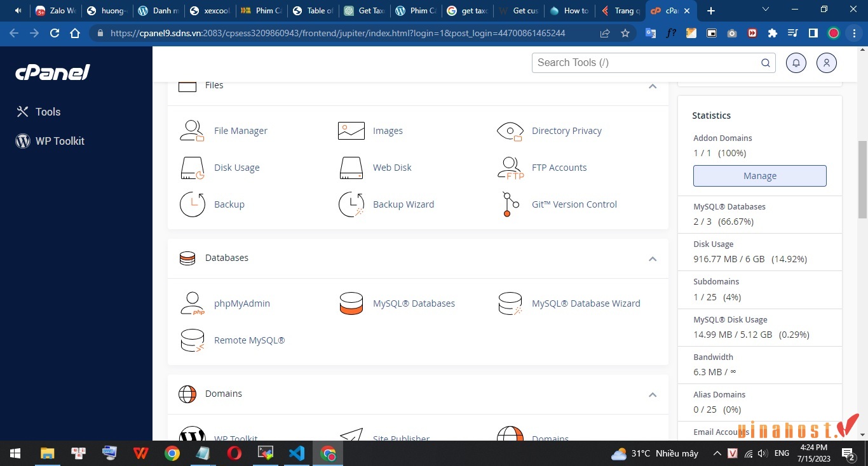Screen dimensions: 868x466
Task: Select Tools in cPanel sidebar
Action: (x=38, y=112)
